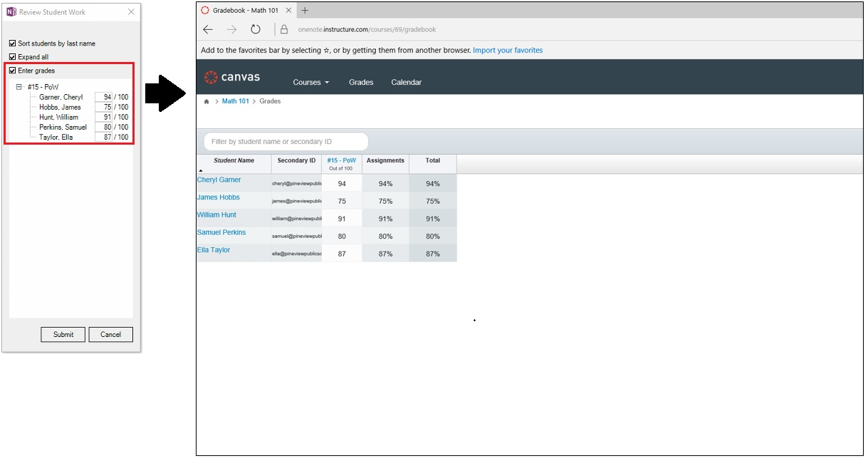
Task: Disable the Enter grades checkbox
Action: click(13, 71)
